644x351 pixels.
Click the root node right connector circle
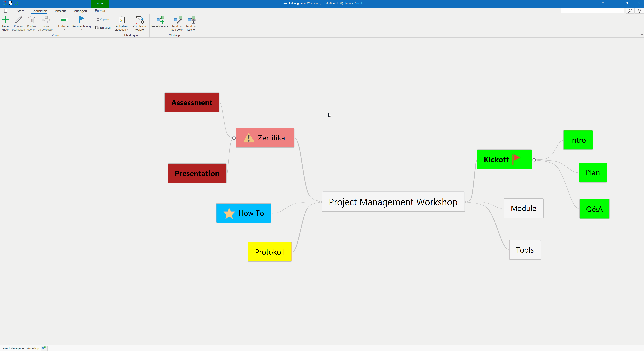pos(466,202)
